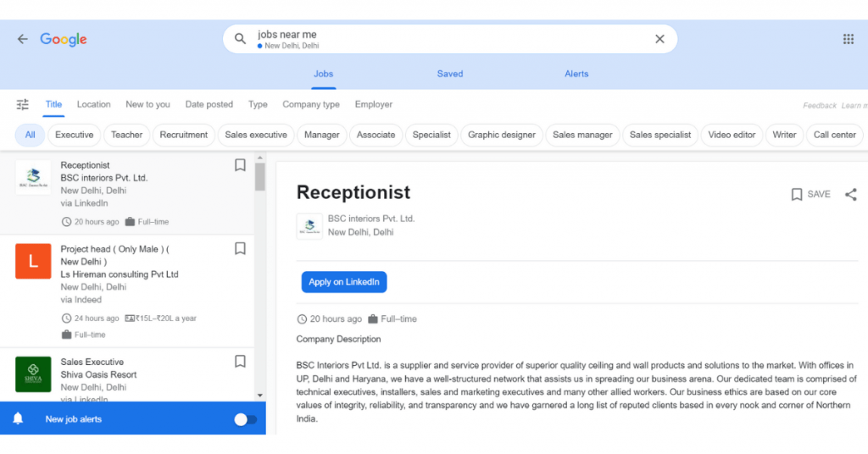
Task: Filter by Associate chip
Action: [x=376, y=135]
